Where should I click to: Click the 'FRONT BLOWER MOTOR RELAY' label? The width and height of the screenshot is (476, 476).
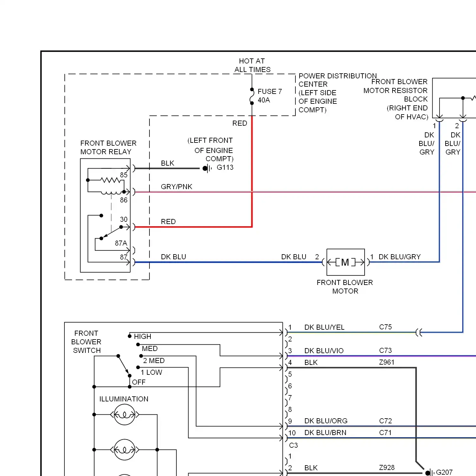point(108,147)
